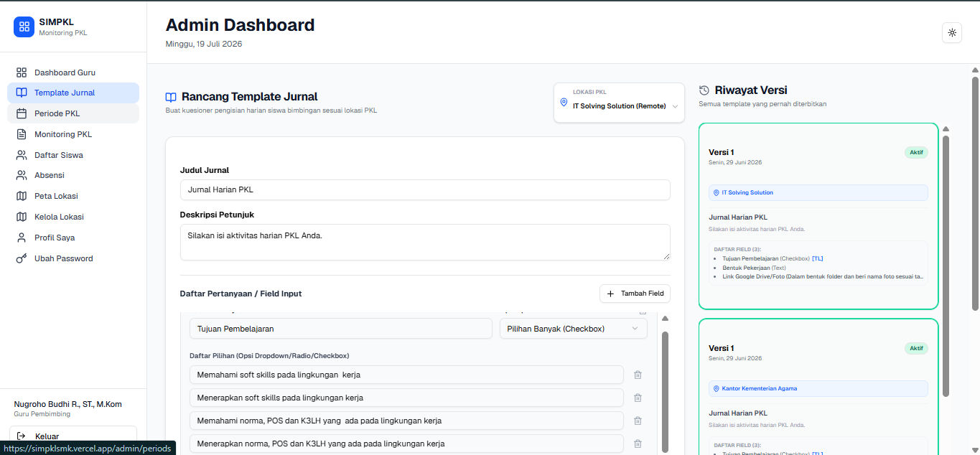Viewport: 980px width, 455px height.
Task: Delete the 'Memahami norma, POS' option
Action: [x=638, y=421]
